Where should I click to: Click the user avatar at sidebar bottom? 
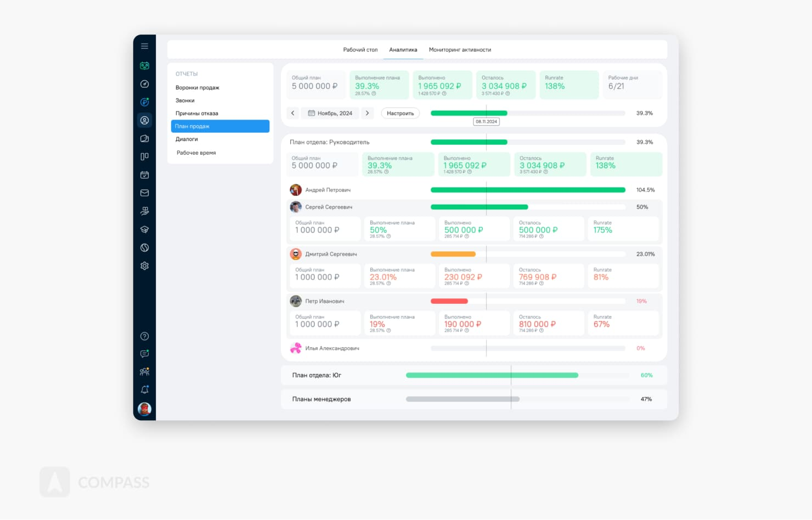144,409
